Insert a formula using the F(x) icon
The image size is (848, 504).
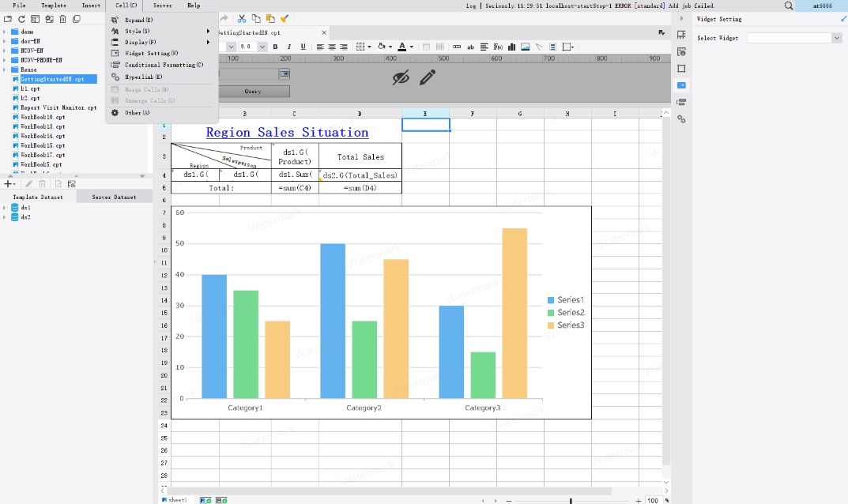click(498, 47)
